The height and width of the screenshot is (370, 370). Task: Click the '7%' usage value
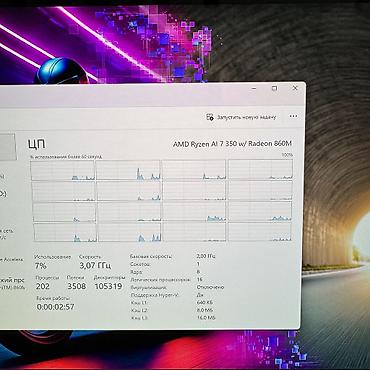[41, 266]
